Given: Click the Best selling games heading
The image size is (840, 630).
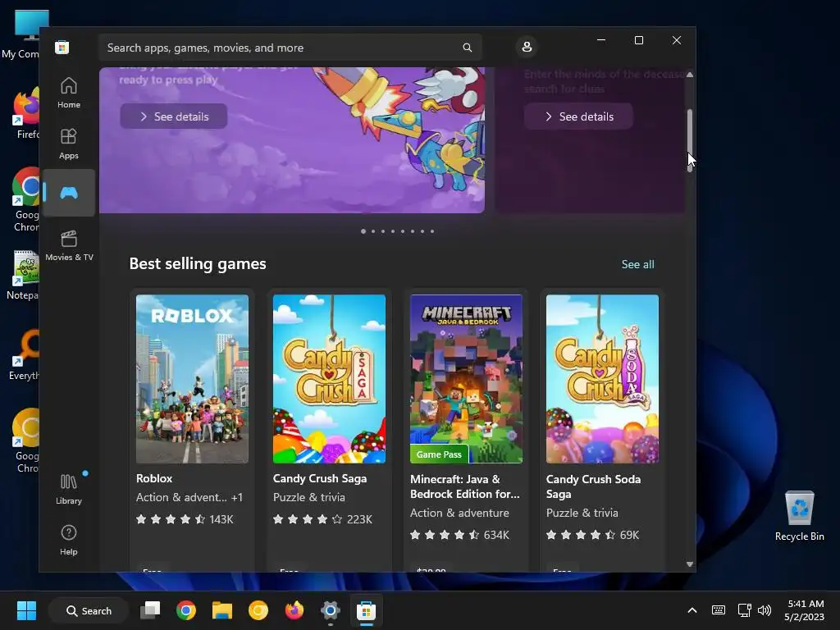Looking at the screenshot, I should [198, 263].
